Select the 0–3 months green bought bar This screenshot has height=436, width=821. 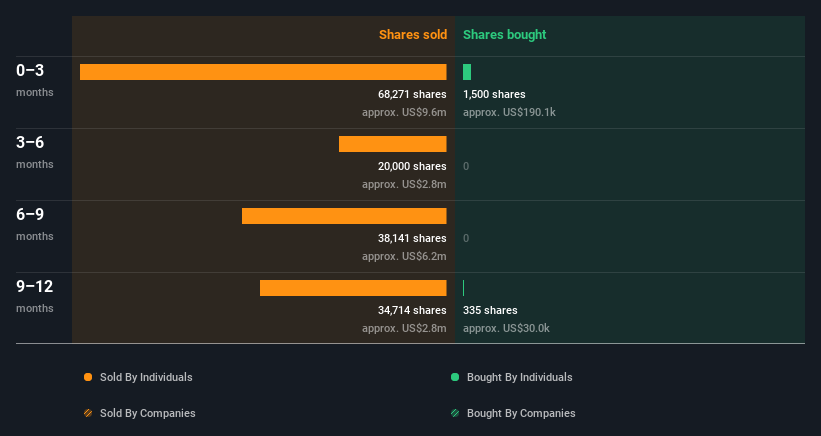coord(467,72)
